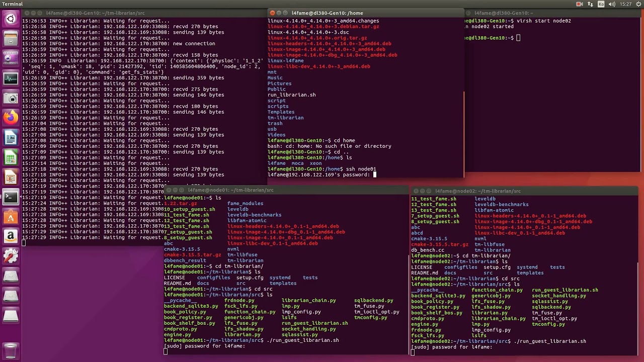This screenshot has width=644, height=362.
Task: Open the clock showing 15:27
Action: [625, 4]
